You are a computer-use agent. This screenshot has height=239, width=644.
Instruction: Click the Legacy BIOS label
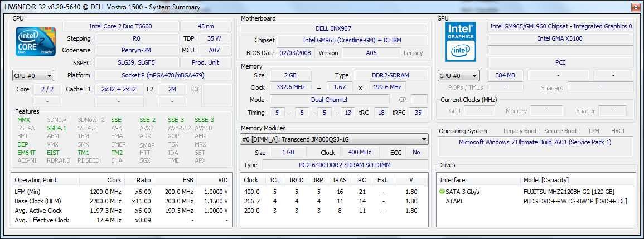tap(413, 53)
